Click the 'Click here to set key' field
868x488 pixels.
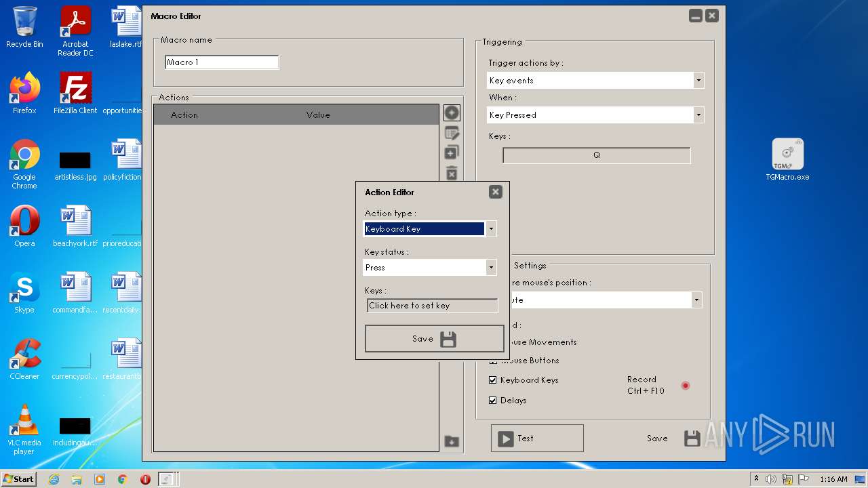point(433,306)
